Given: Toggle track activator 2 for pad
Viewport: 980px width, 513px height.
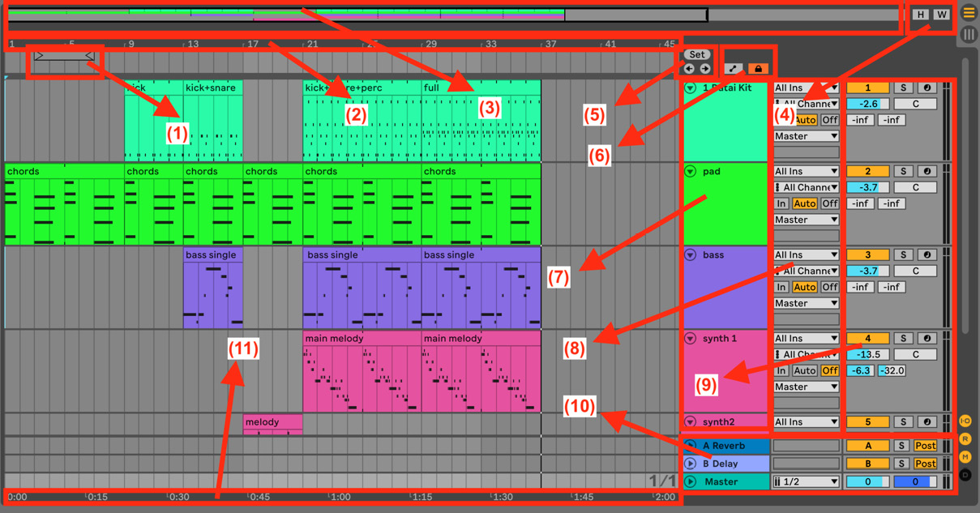Looking at the screenshot, I should [867, 171].
